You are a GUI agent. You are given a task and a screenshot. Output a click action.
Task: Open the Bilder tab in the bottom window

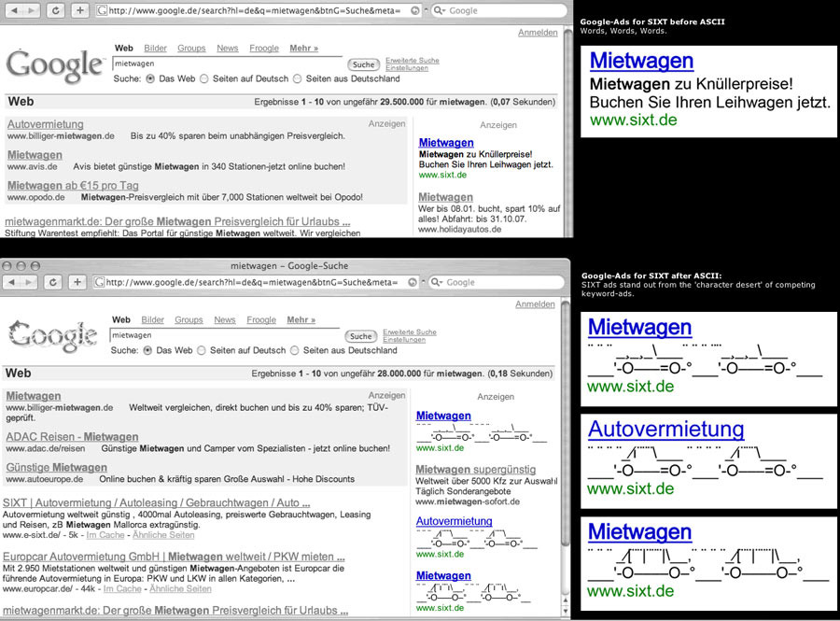pyautogui.click(x=153, y=320)
